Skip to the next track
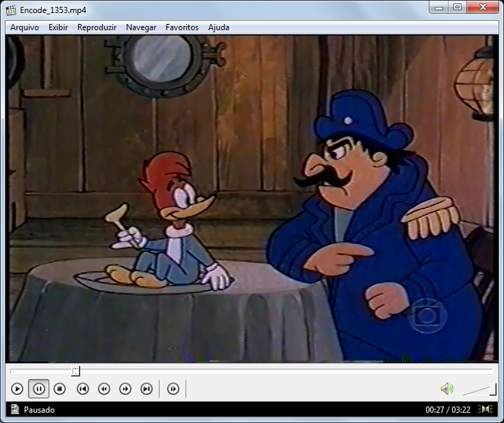This screenshot has height=423, width=504. (147, 389)
